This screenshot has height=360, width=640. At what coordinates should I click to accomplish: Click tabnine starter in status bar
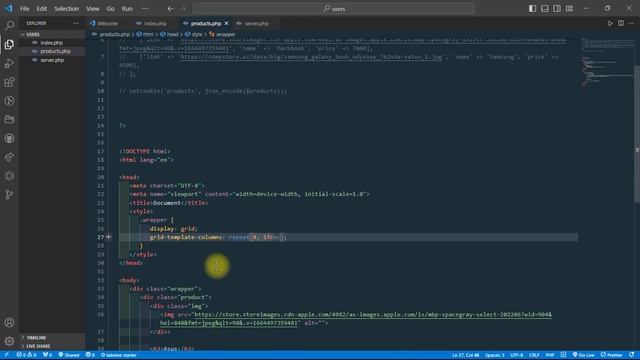(118, 355)
